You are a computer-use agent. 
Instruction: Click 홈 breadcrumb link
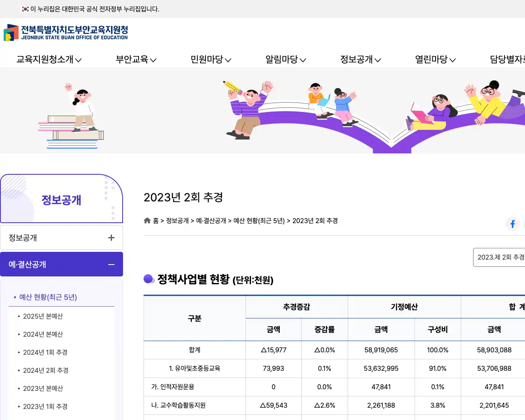coord(156,221)
